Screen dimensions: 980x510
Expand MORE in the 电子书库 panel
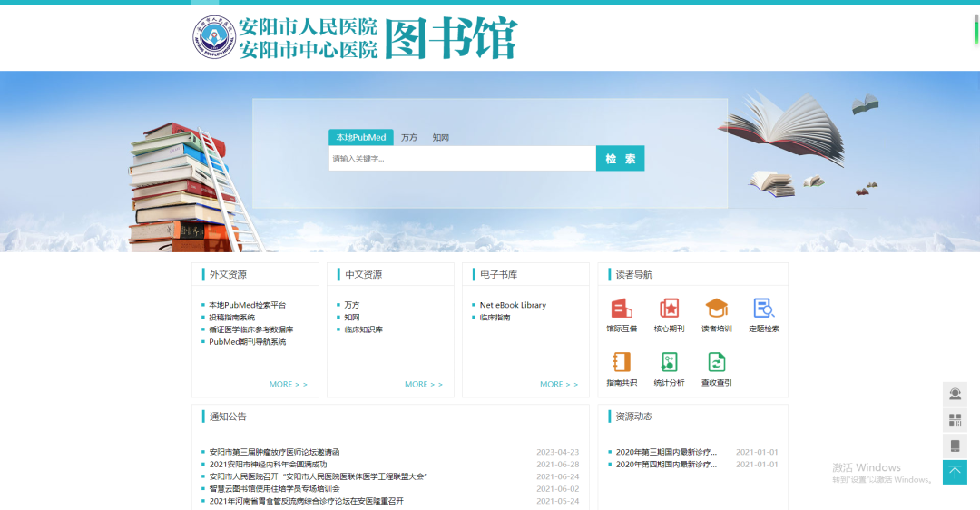tap(558, 385)
